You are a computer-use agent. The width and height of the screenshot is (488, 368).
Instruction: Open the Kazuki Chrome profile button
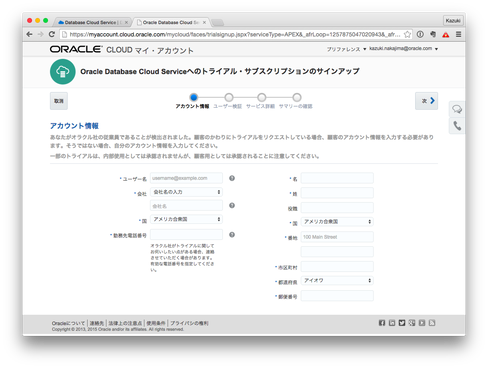pyautogui.click(x=453, y=21)
